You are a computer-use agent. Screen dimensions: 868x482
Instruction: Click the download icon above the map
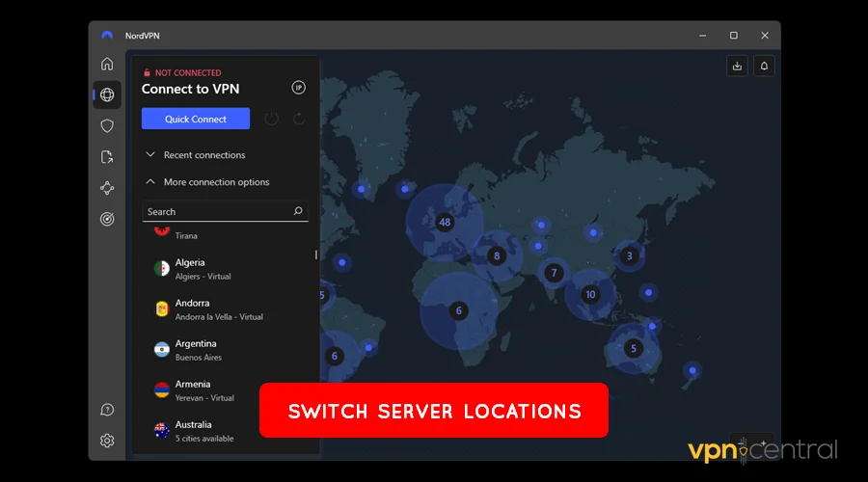[x=737, y=66]
